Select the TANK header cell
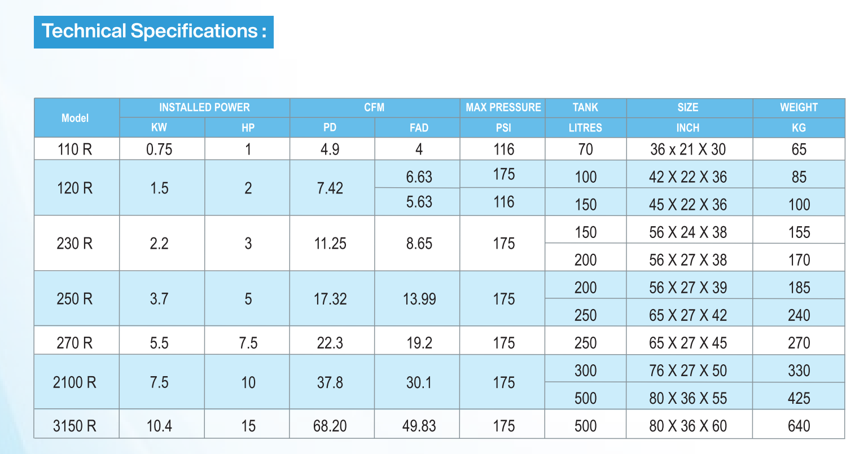 (586, 108)
